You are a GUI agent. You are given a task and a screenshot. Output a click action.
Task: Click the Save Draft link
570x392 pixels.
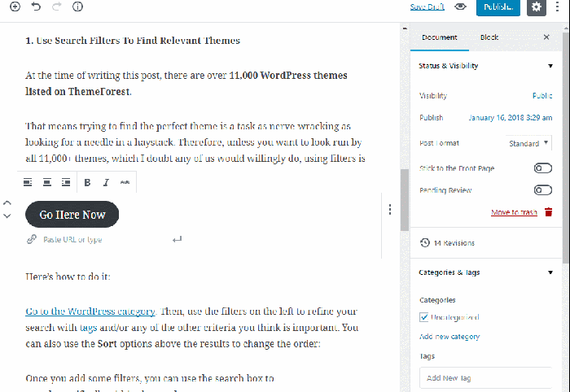pyautogui.click(x=427, y=7)
